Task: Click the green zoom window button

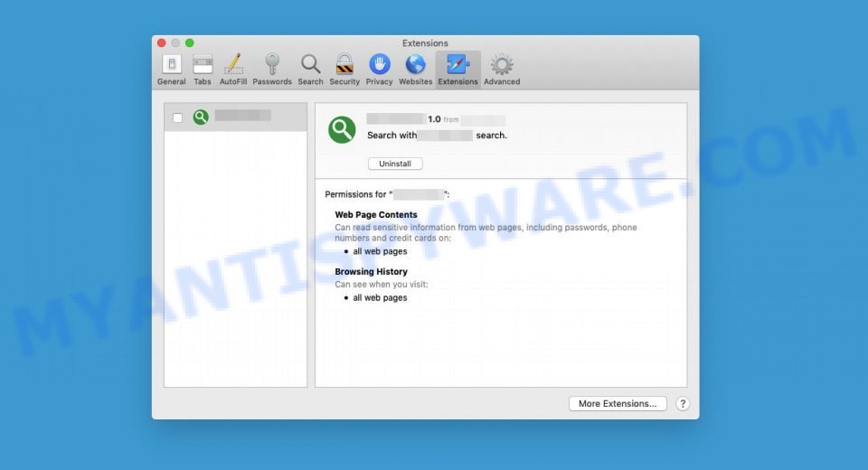Action: click(x=189, y=42)
